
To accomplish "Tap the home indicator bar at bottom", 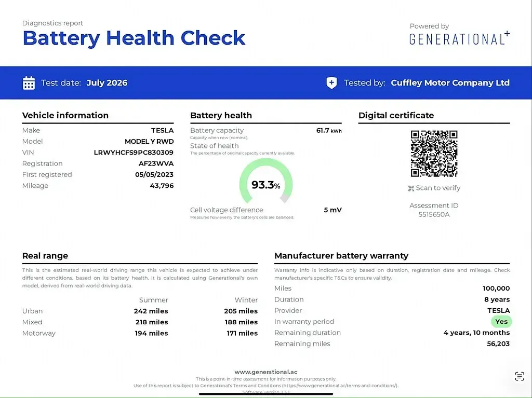I will (265, 394).
